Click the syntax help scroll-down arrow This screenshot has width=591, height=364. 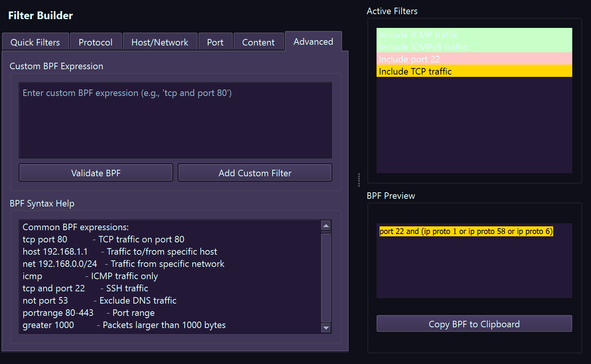pos(326,328)
